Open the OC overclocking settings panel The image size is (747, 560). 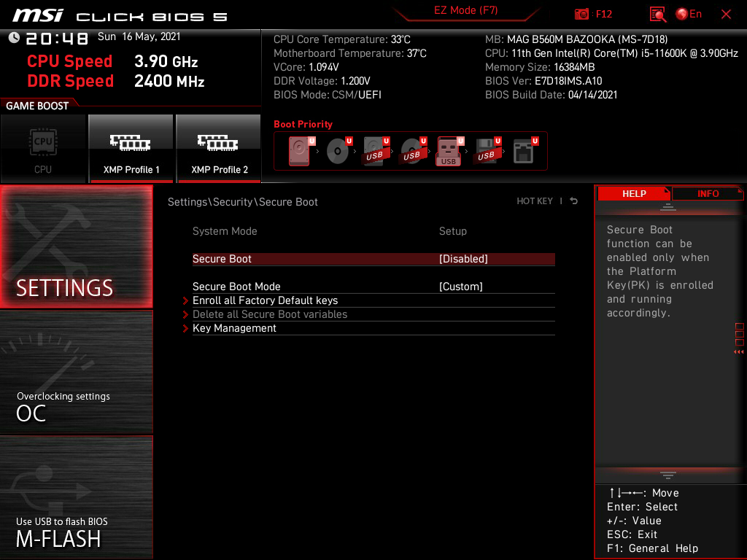pyautogui.click(x=76, y=373)
